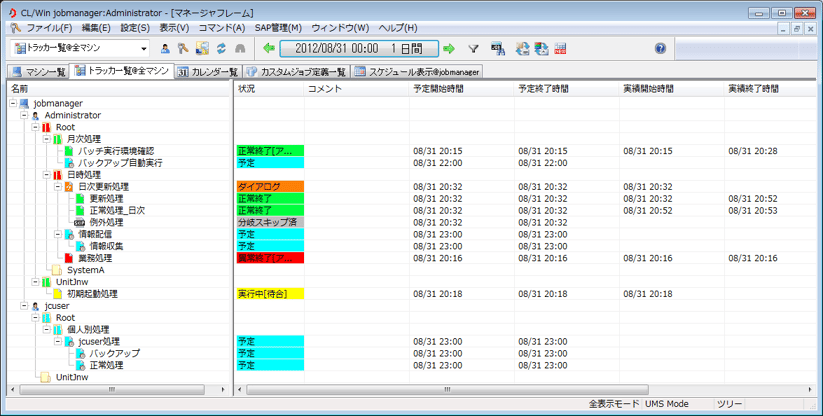Click the red icon next to 業務処理
Screen dimensions: 823x416
pyautogui.click(x=69, y=258)
